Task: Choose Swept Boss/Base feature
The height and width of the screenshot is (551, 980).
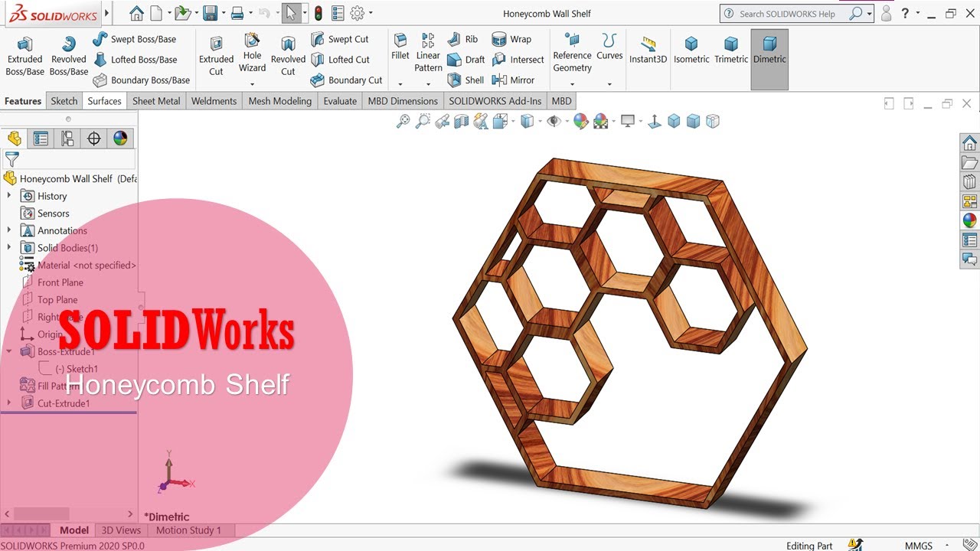Action: coord(135,39)
